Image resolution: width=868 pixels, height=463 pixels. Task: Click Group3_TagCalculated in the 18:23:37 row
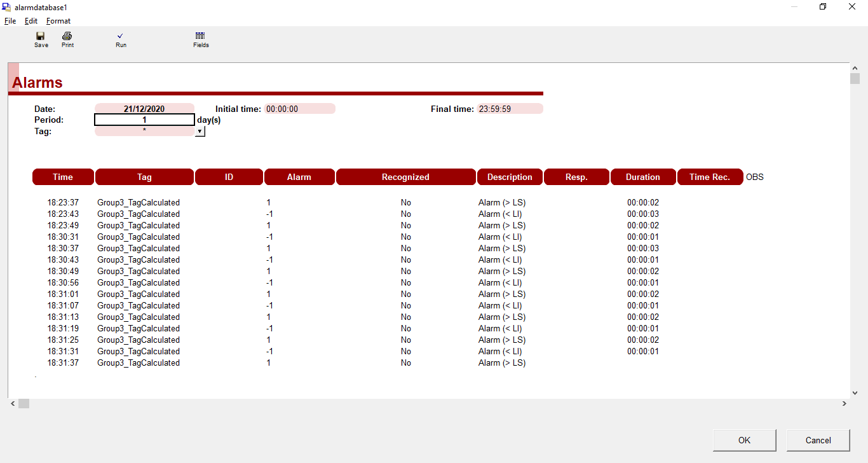[x=139, y=203]
